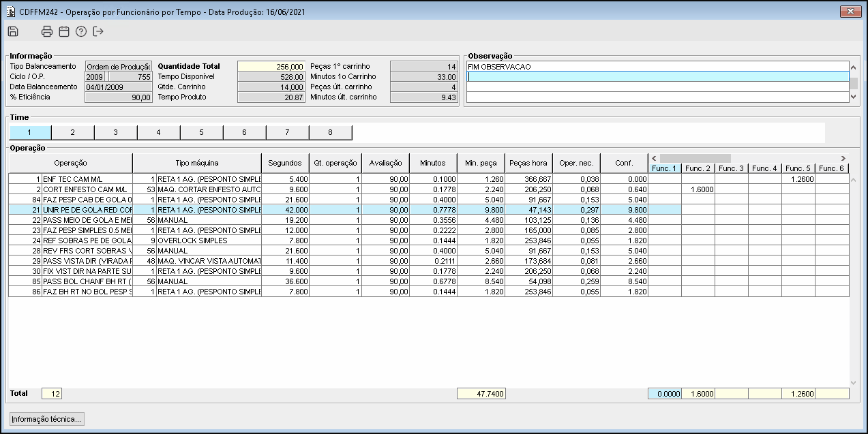Click the Tipo máquina column header

tap(197, 163)
